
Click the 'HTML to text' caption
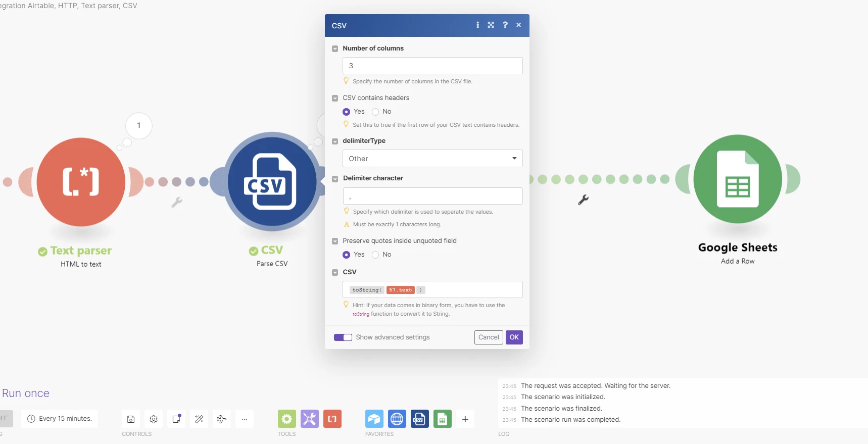81,264
